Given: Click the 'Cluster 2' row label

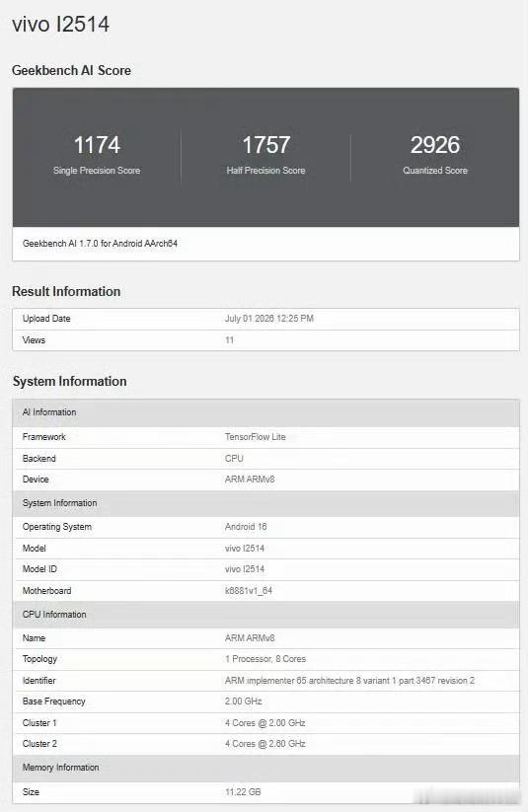Looking at the screenshot, I should 39,744.
